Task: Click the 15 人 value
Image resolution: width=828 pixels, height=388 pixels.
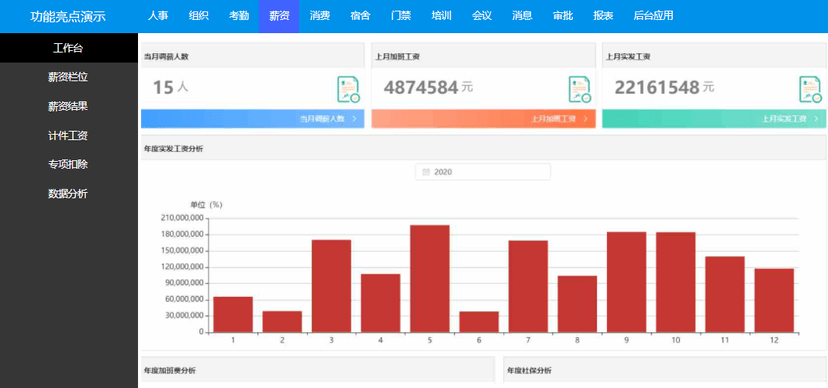Action: coord(171,87)
